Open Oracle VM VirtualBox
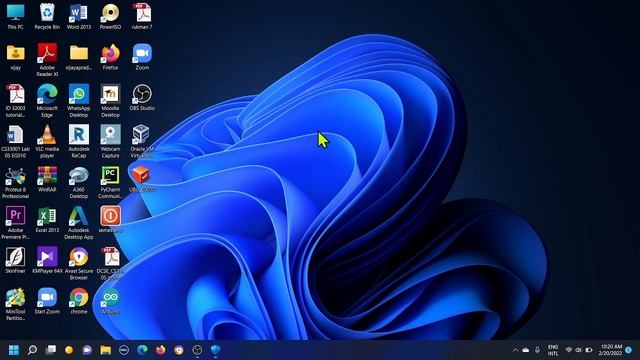This screenshot has width=640, height=360. pos(142,141)
